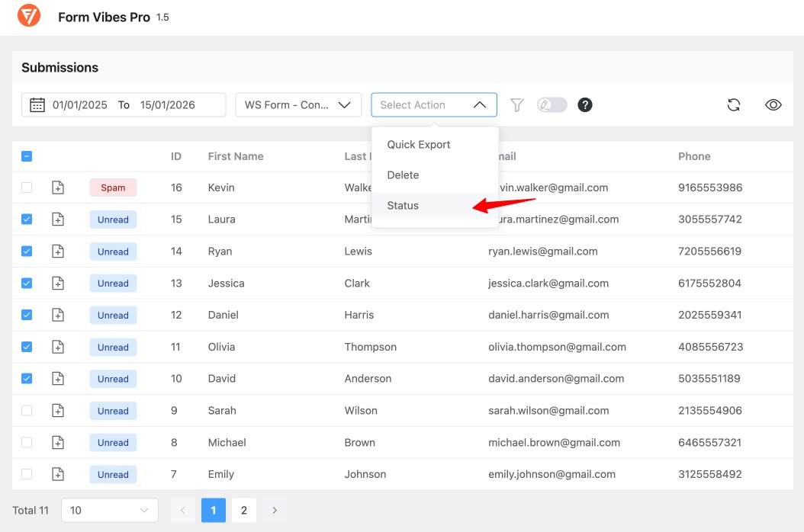This screenshot has height=532, width=804.
Task: Open the submission document icon for Emily Johnson
Action: (58, 473)
